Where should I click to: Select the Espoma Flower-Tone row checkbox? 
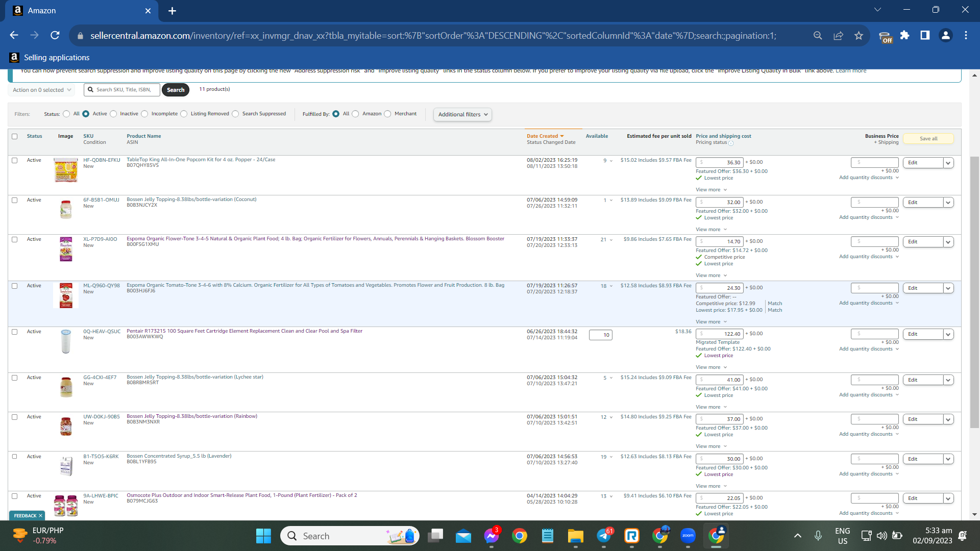point(15,239)
